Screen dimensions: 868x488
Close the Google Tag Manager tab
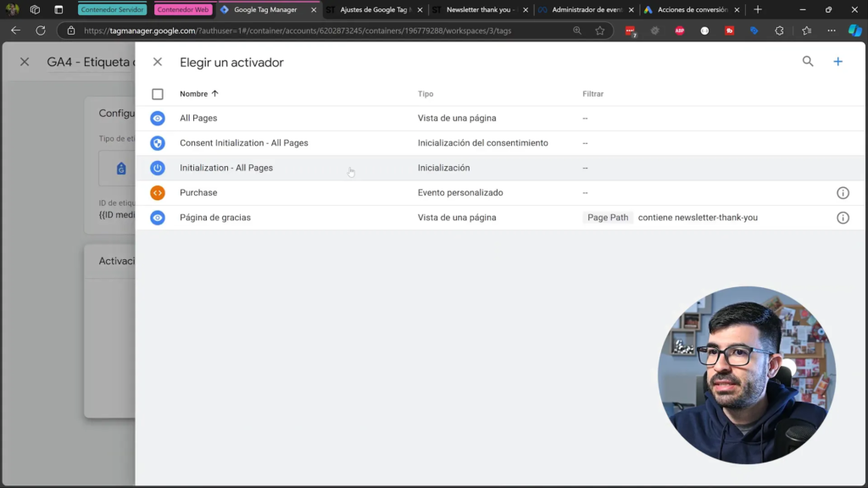click(314, 10)
